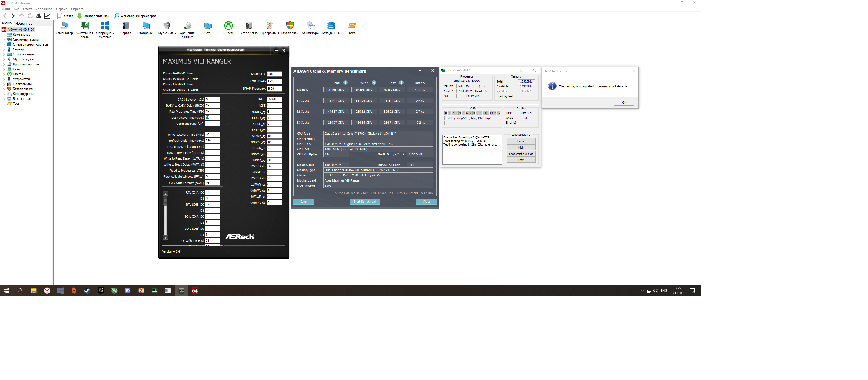Click Load config & exit button
The image size is (868, 380).
pyautogui.click(x=521, y=154)
